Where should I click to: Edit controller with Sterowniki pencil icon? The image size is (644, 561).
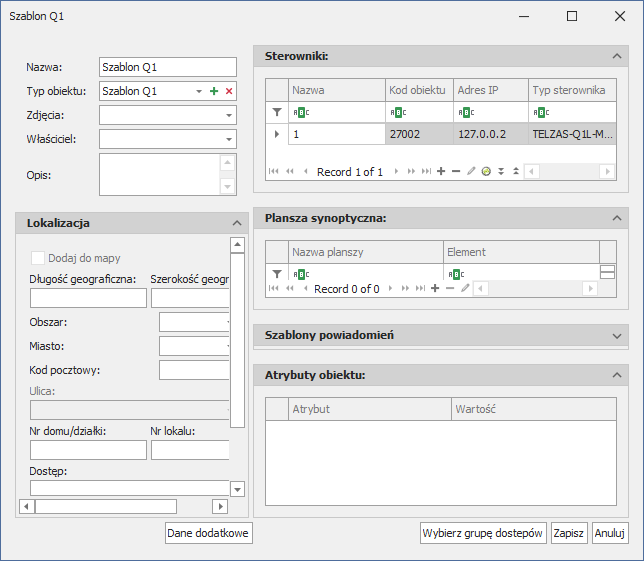coord(471,171)
